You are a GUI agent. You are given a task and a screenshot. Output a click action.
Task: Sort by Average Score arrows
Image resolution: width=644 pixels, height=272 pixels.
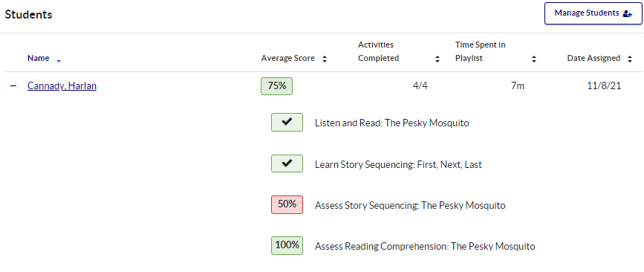pyautogui.click(x=325, y=59)
